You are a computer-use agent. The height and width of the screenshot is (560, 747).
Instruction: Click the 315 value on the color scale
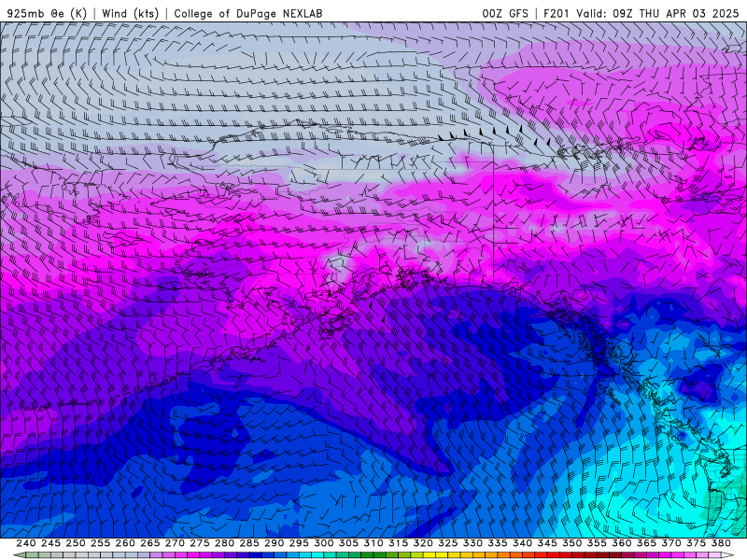pos(398,543)
